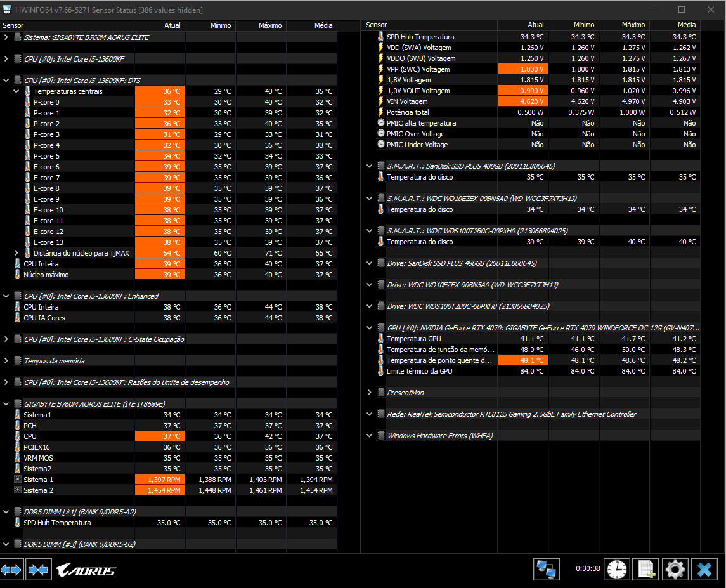Click the thermometer icon beside Núcleo máximo
The image size is (726, 588).
(x=18, y=275)
